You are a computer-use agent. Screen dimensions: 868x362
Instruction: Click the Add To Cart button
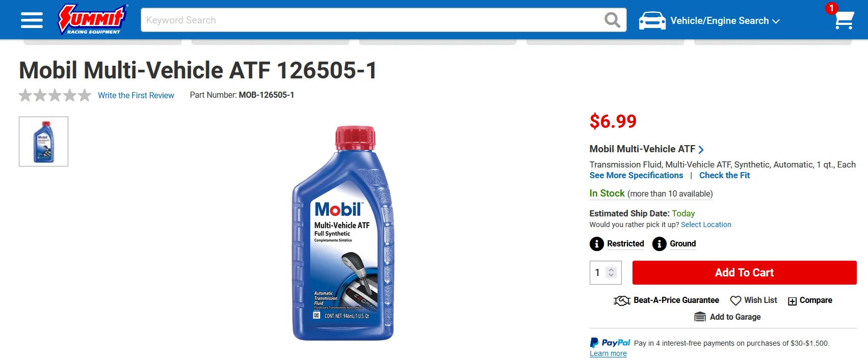[744, 272]
